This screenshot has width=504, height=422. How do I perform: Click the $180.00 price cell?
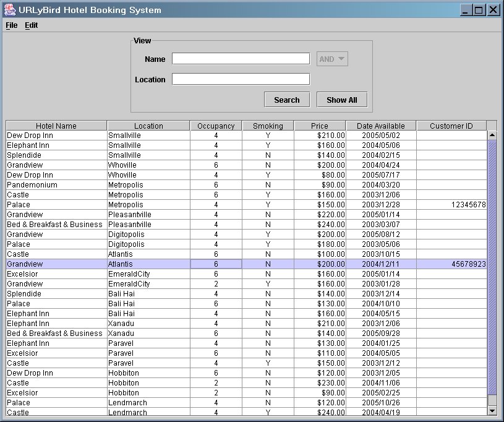(x=320, y=244)
